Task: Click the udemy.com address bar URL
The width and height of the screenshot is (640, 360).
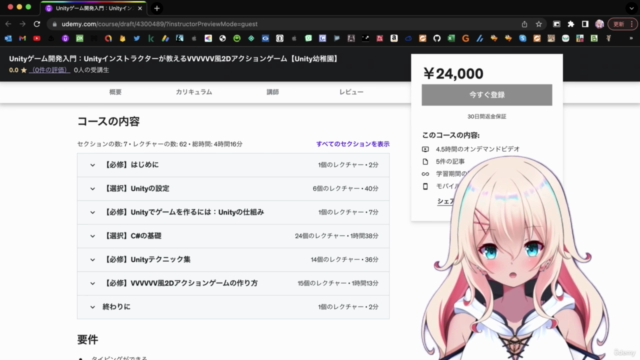Action: [159, 24]
